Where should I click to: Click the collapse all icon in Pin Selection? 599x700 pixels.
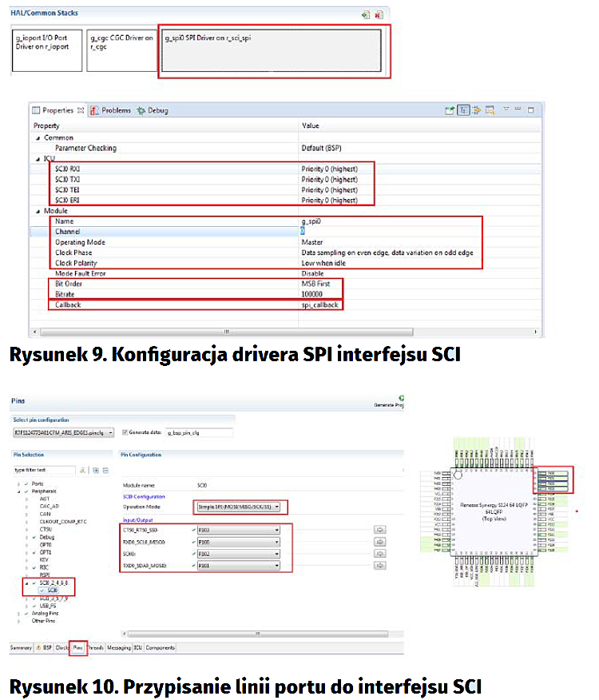click(x=106, y=470)
